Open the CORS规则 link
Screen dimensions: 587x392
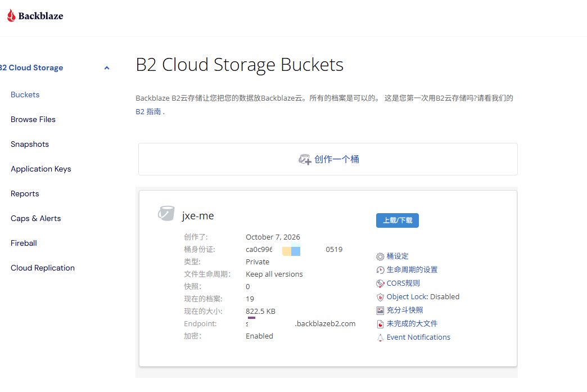403,283
